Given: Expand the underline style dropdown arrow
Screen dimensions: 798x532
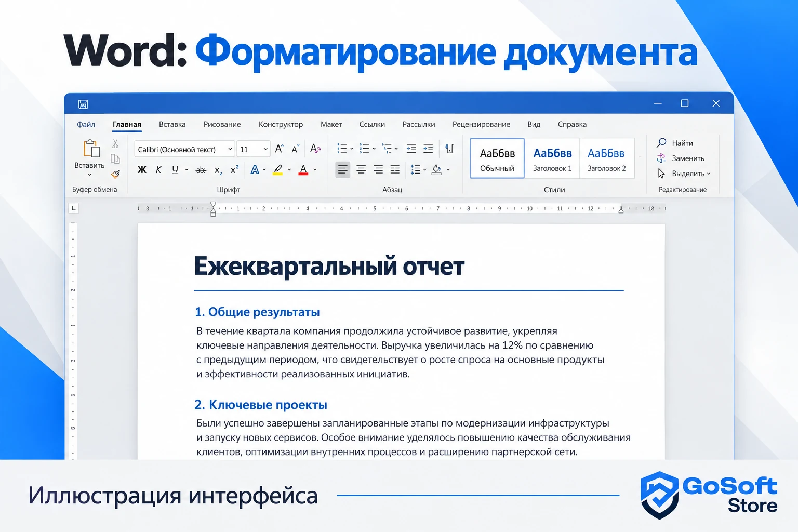Looking at the screenshot, I should pyautogui.click(x=187, y=170).
